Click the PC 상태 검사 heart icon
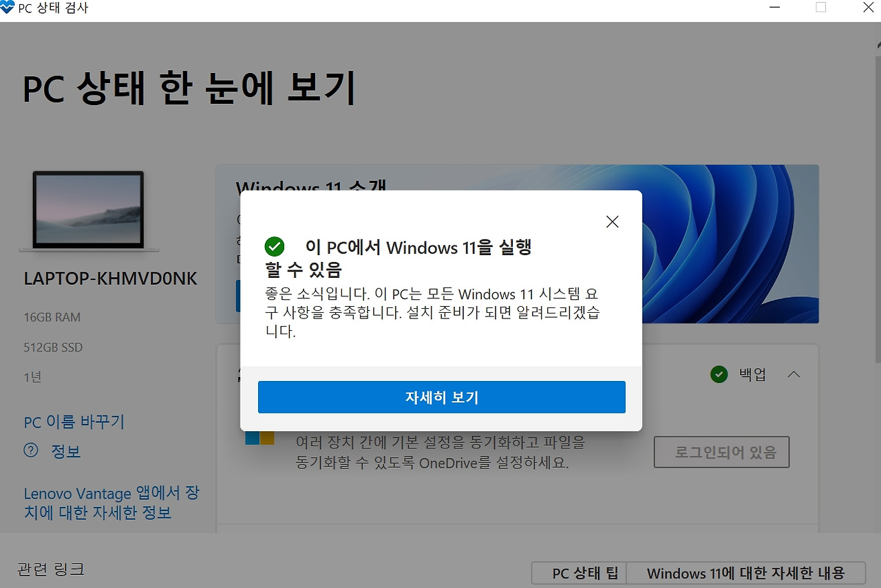 8,8
